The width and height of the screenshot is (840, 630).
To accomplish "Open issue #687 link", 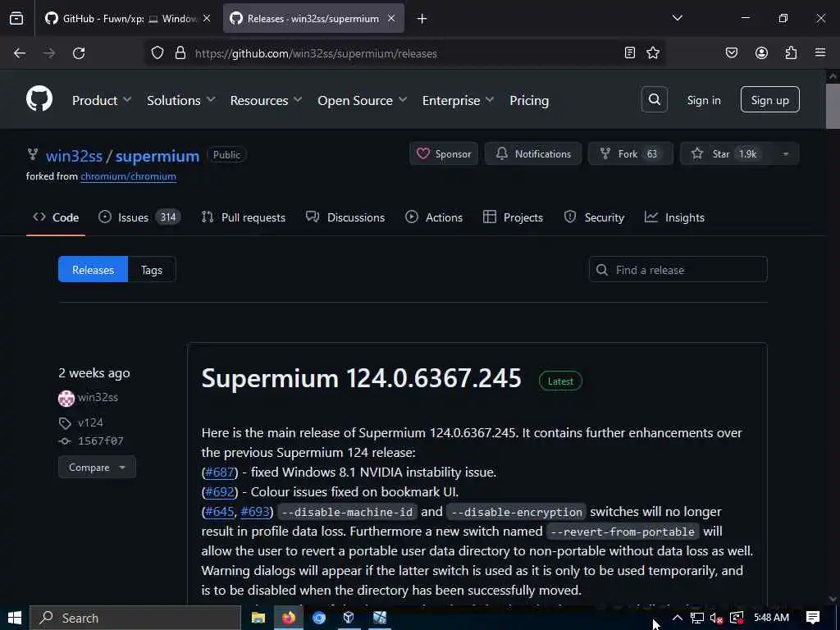I will pos(220,472).
